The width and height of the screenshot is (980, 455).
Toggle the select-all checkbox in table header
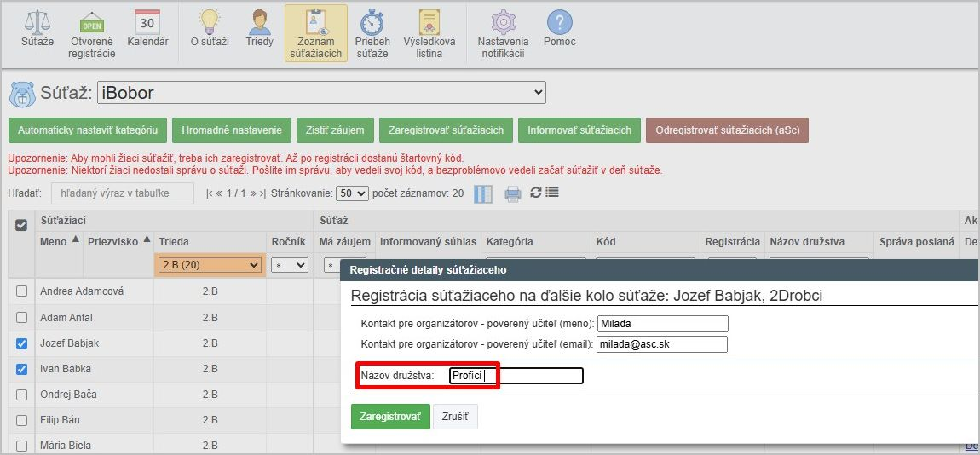pyautogui.click(x=22, y=223)
